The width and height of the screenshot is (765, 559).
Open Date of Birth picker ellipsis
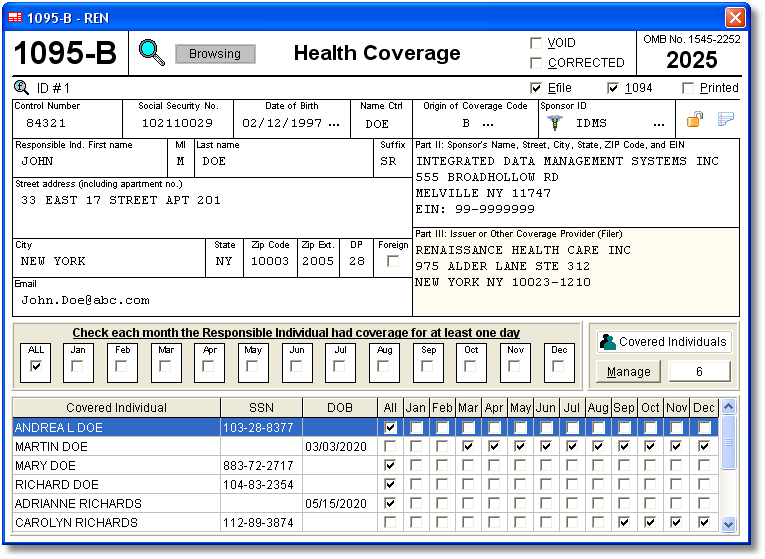pos(334,124)
